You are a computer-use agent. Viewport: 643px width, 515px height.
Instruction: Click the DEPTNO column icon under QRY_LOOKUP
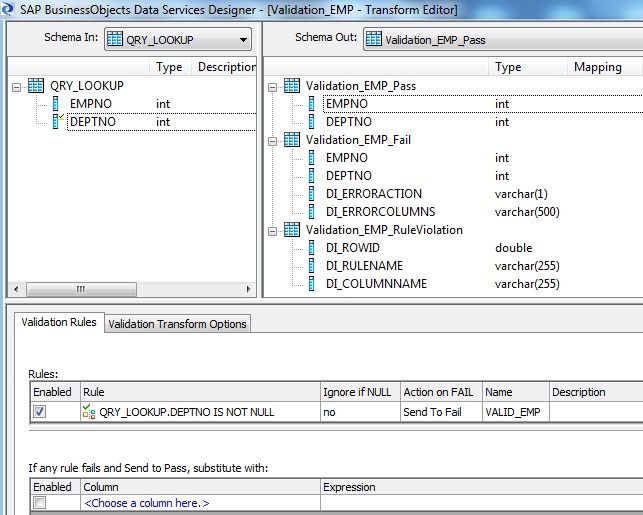pyautogui.click(x=57, y=122)
